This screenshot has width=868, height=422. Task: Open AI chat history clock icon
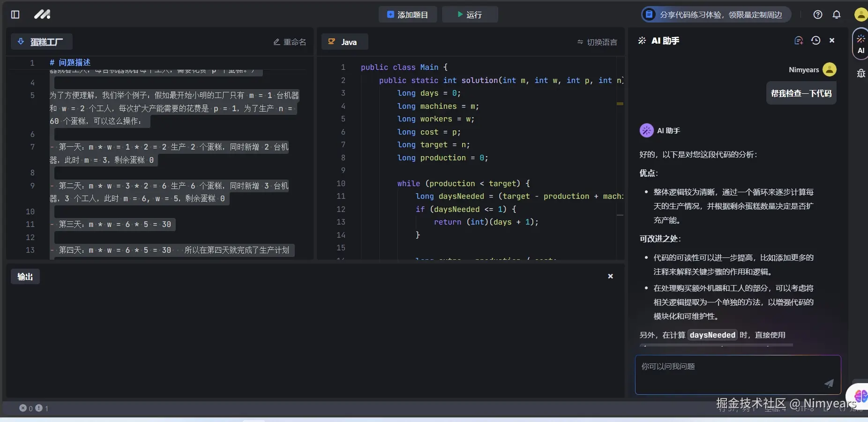tap(816, 41)
